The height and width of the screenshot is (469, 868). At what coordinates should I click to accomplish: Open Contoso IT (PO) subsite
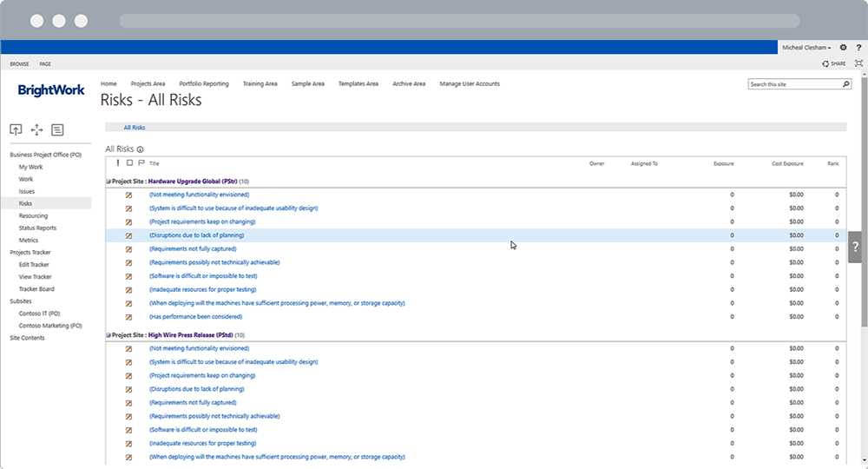(39, 314)
